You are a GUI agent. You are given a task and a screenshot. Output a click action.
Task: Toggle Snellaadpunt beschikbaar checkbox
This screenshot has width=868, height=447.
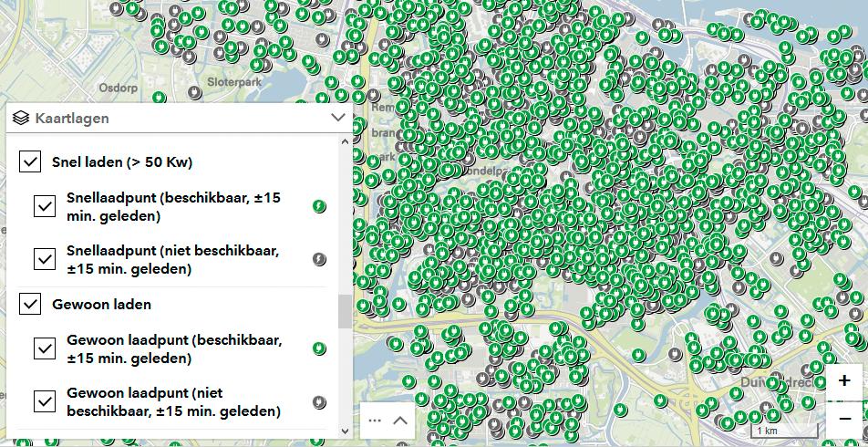[x=45, y=206]
